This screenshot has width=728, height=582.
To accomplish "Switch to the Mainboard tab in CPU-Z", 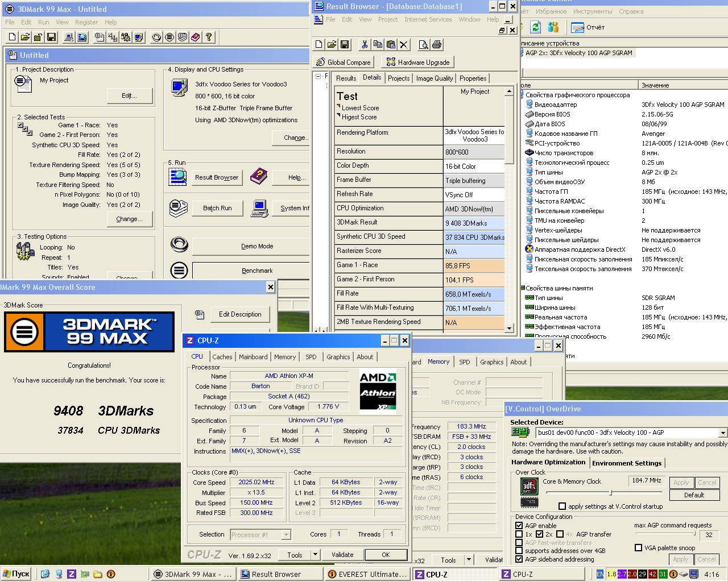I will tap(253, 357).
